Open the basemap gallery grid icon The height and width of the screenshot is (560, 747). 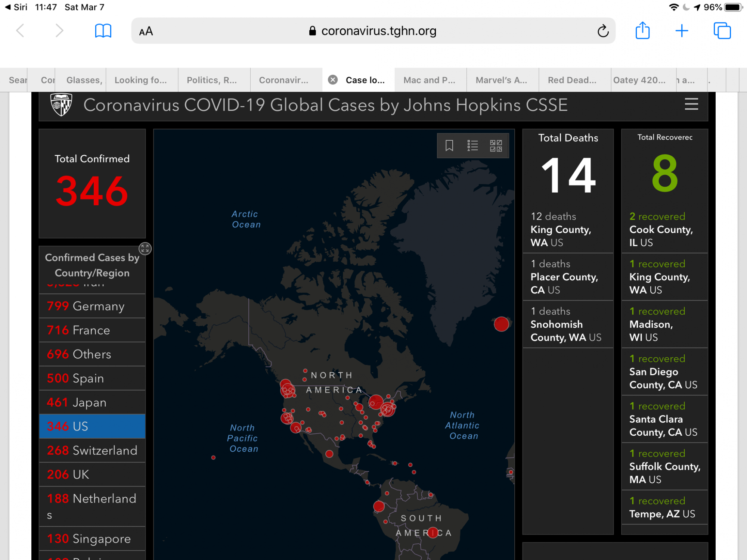(x=496, y=146)
